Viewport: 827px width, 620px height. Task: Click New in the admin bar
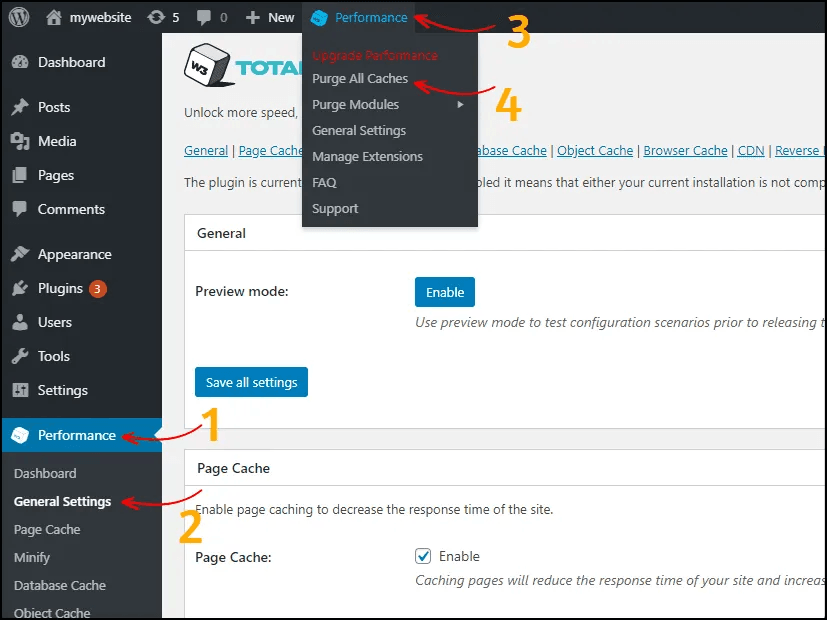[x=281, y=17]
